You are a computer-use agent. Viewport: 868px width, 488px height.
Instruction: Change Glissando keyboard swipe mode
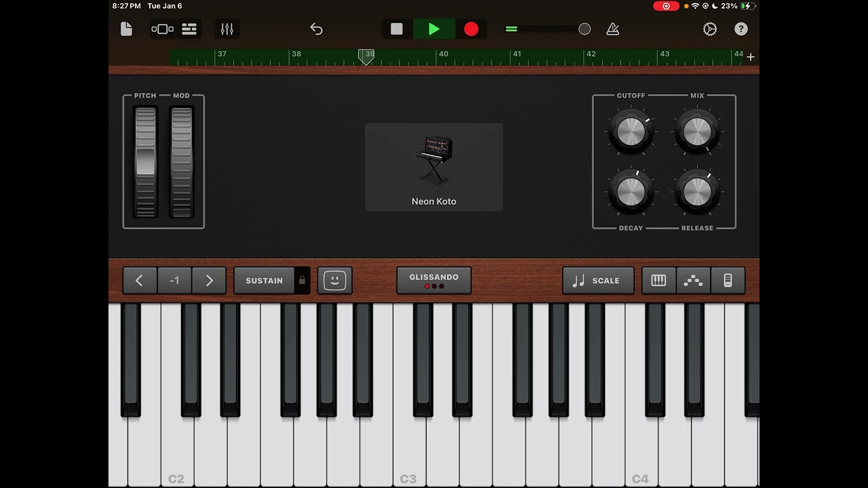coord(434,281)
